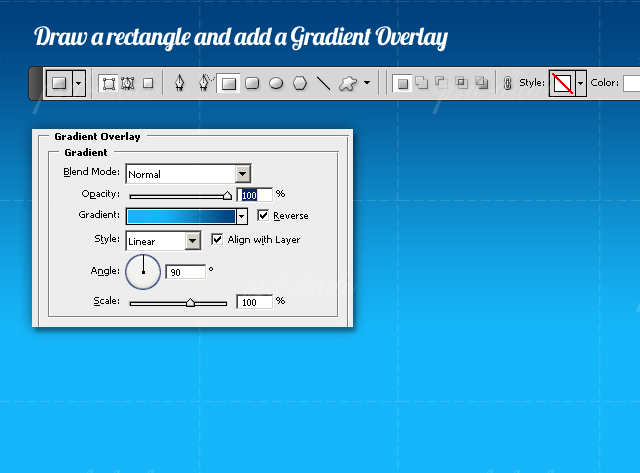Choose Create New Shape Layer icon
The height and width of the screenshot is (473, 640).
click(402, 84)
